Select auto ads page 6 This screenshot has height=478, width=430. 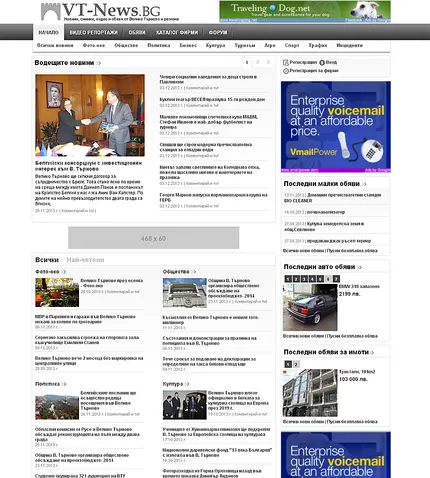[x=328, y=279]
